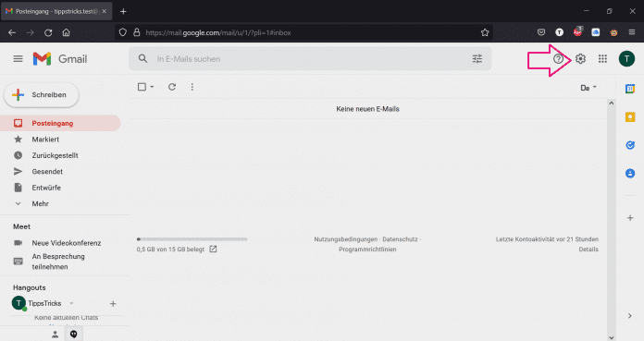
Task: View site security padlock information
Action: (137, 32)
